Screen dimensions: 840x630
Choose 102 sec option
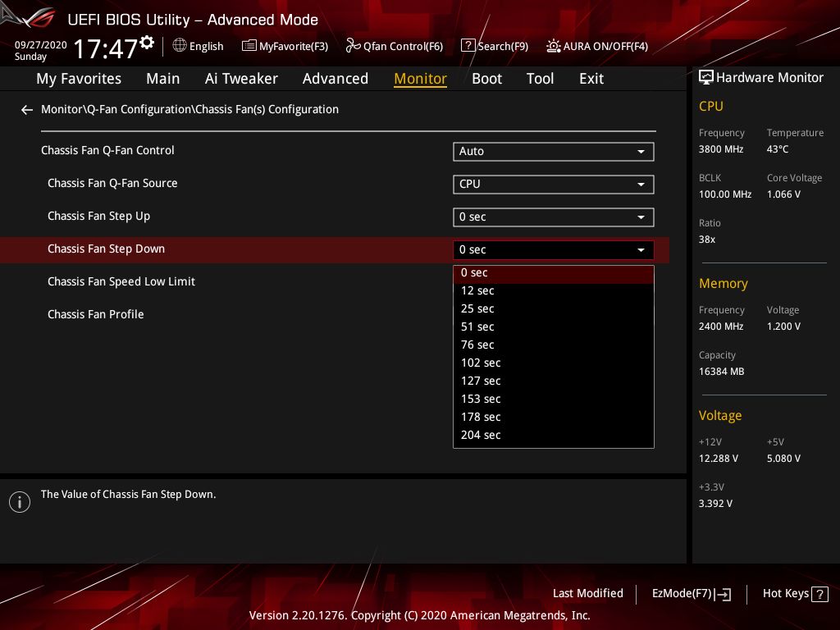pos(554,363)
